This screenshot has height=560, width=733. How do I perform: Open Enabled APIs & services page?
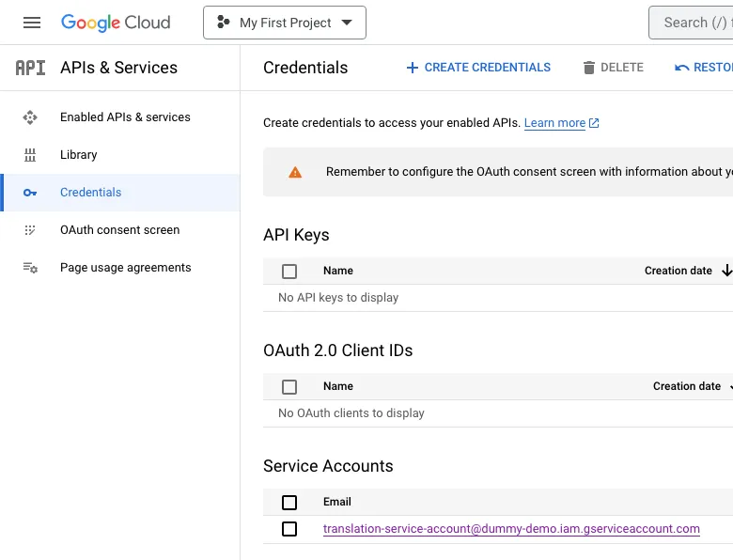pyautogui.click(x=125, y=117)
